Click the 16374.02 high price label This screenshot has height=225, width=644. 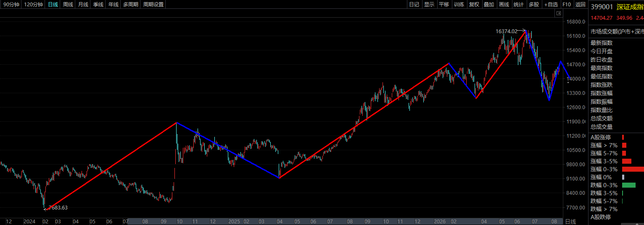coord(507,31)
